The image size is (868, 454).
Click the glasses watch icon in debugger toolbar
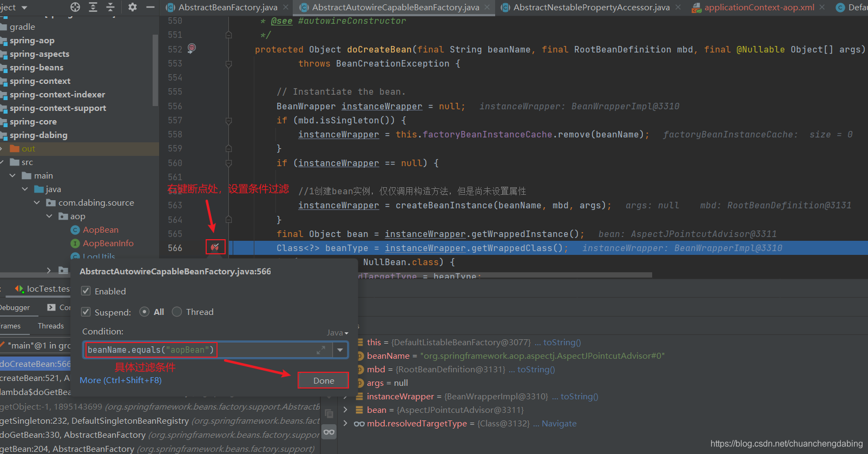click(329, 432)
